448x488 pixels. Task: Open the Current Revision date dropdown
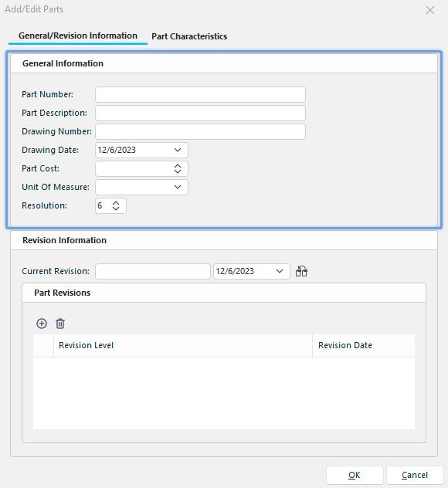tap(280, 271)
